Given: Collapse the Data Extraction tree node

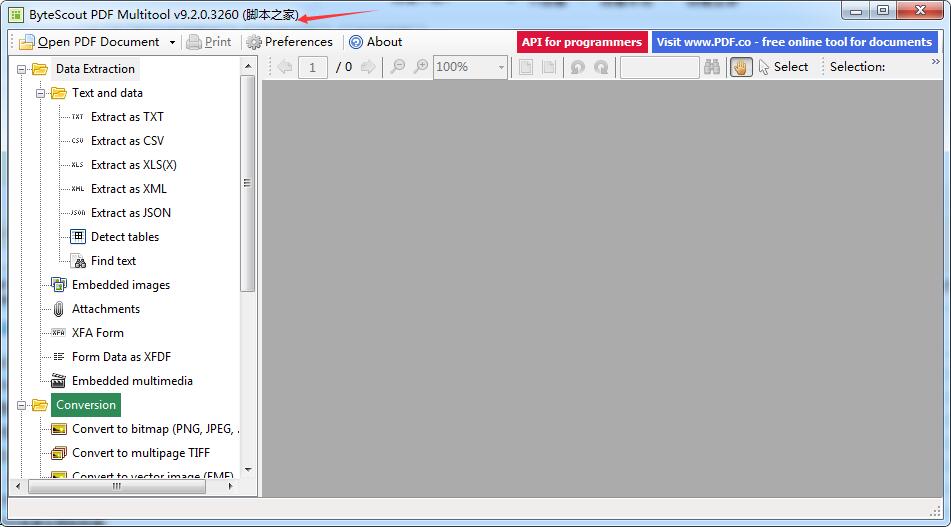Looking at the screenshot, I should pyautogui.click(x=21, y=69).
